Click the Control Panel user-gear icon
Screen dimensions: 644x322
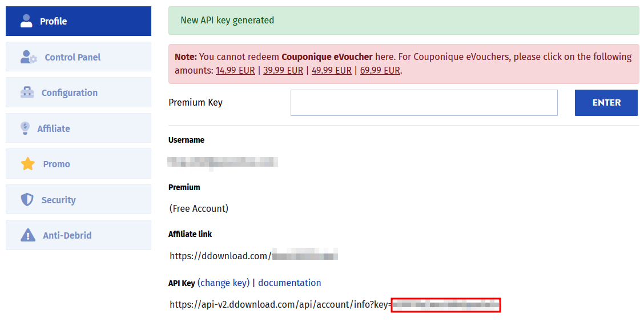29,57
